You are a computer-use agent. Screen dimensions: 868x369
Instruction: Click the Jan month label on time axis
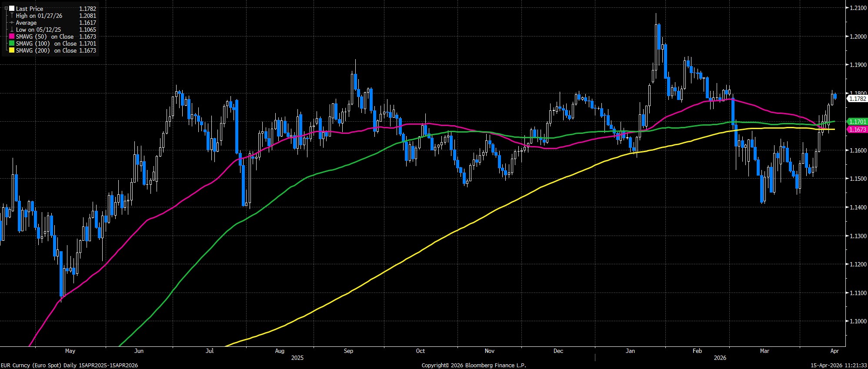pyautogui.click(x=630, y=351)
